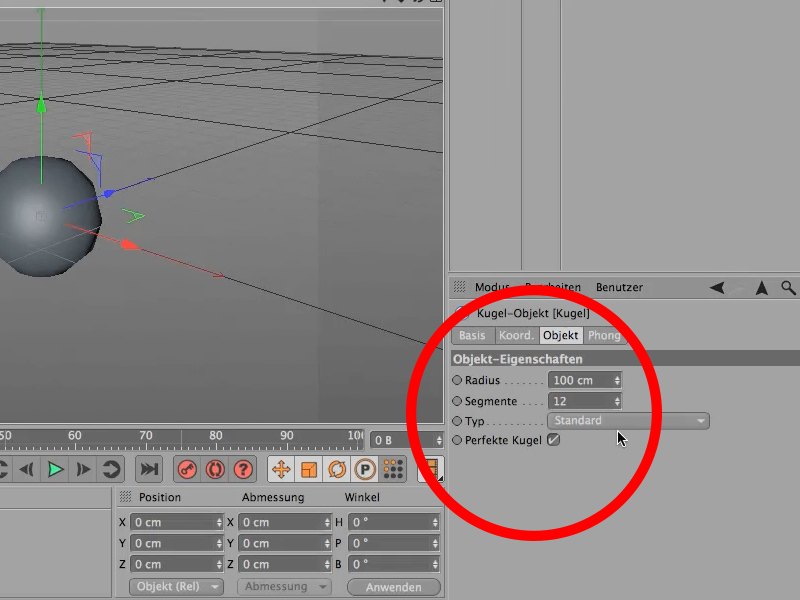The height and width of the screenshot is (600, 800).
Task: Open keyframe selection question-mark icon
Action: click(243, 469)
